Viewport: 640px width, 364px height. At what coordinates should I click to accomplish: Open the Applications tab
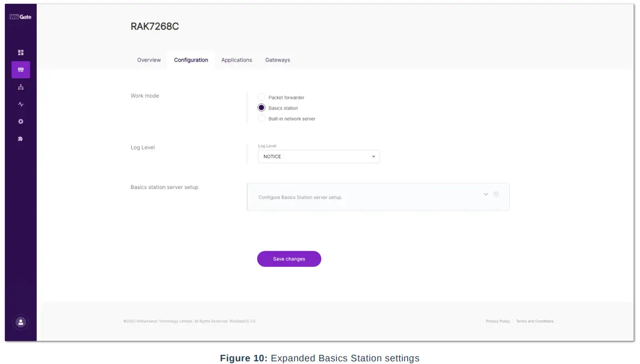point(237,60)
